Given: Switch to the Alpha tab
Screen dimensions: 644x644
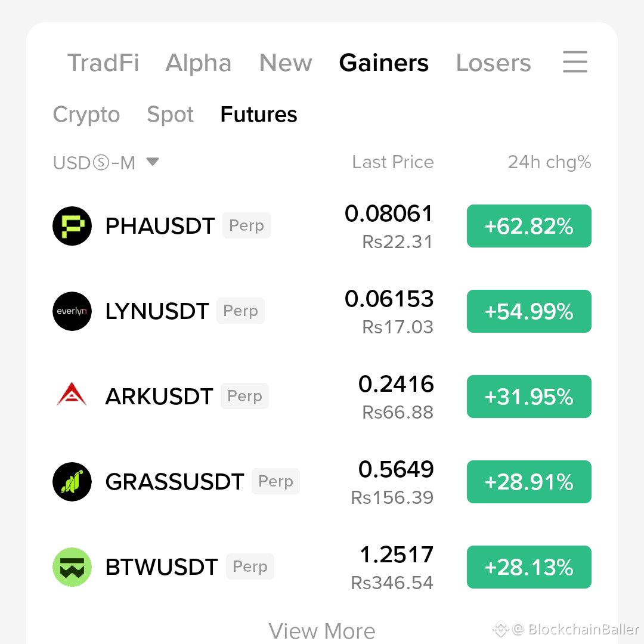Looking at the screenshot, I should tap(199, 64).
